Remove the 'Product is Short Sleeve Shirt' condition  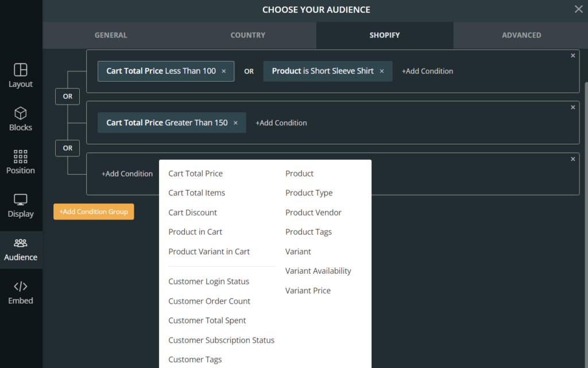point(382,71)
